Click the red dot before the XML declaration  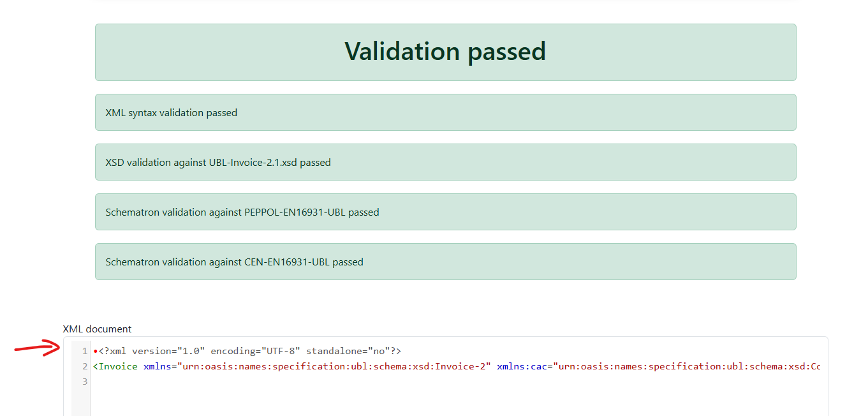click(x=95, y=352)
